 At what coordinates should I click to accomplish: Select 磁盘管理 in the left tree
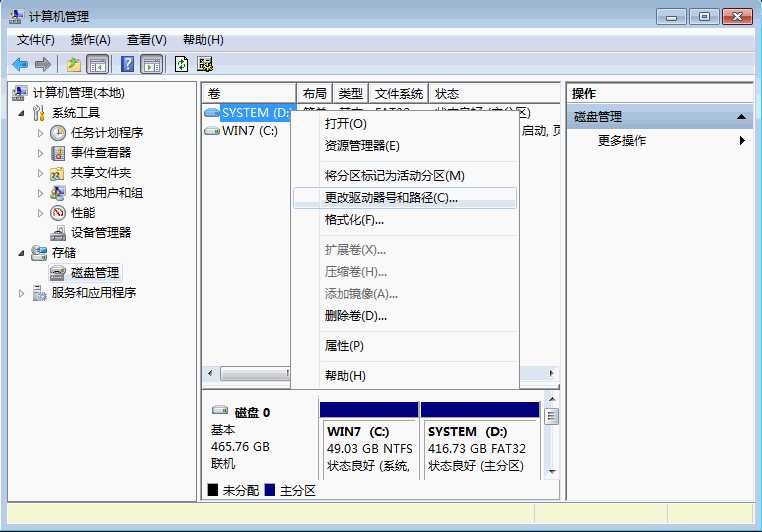pos(95,272)
